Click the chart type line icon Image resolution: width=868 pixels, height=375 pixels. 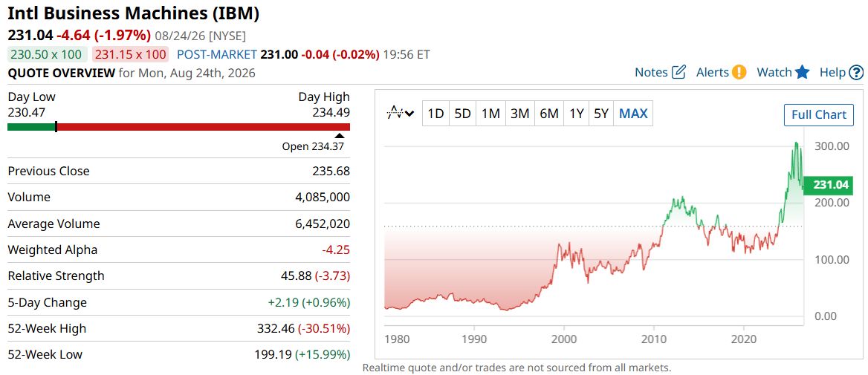point(395,114)
